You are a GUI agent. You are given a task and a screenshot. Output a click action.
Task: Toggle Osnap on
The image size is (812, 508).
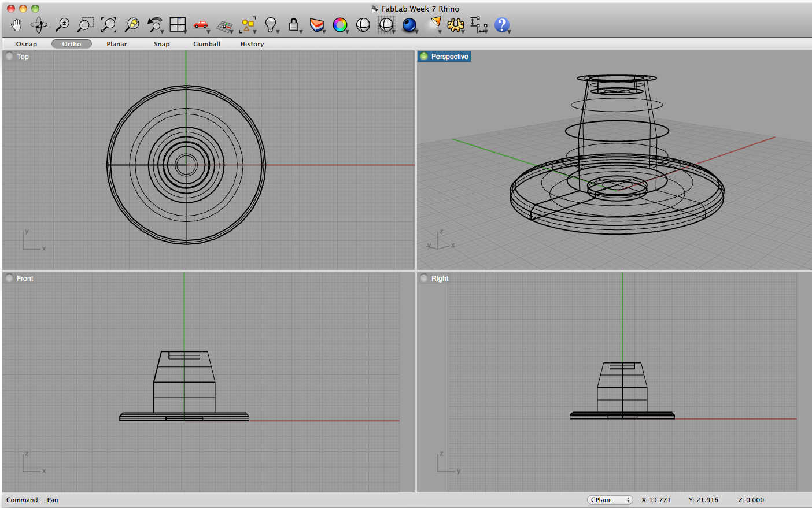27,44
